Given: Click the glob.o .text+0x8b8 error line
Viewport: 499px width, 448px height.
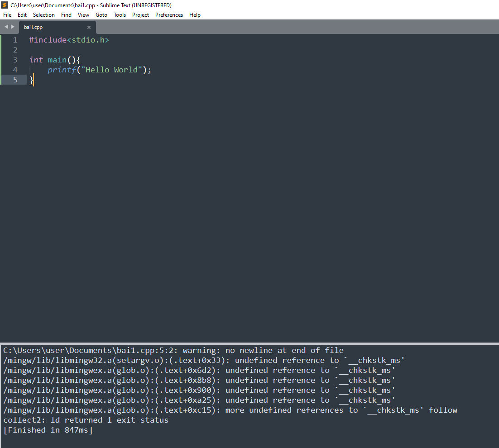Looking at the screenshot, I should point(199,380).
